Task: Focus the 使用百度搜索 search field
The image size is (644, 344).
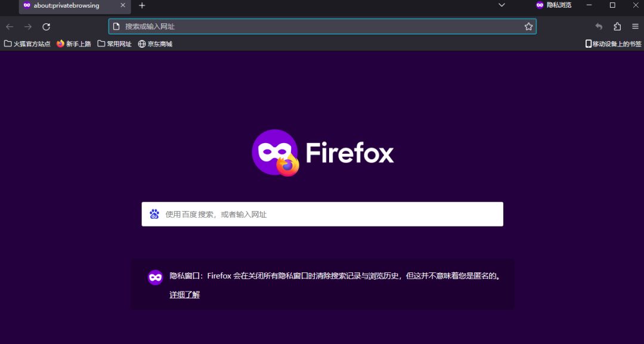Action: (323, 214)
